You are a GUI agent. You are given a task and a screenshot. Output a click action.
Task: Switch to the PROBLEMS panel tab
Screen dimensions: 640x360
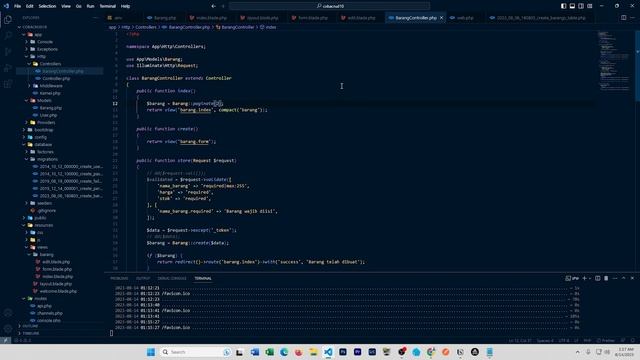click(x=119, y=278)
